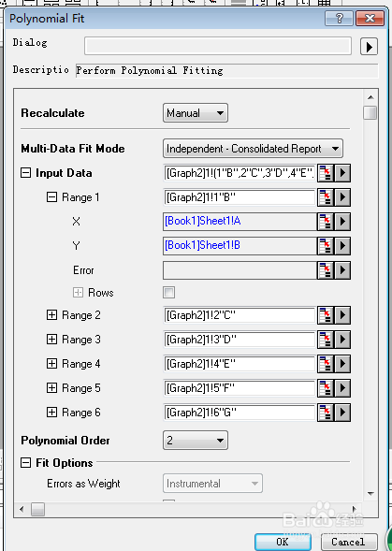Open the Polynomial Order dropdown

(196, 441)
